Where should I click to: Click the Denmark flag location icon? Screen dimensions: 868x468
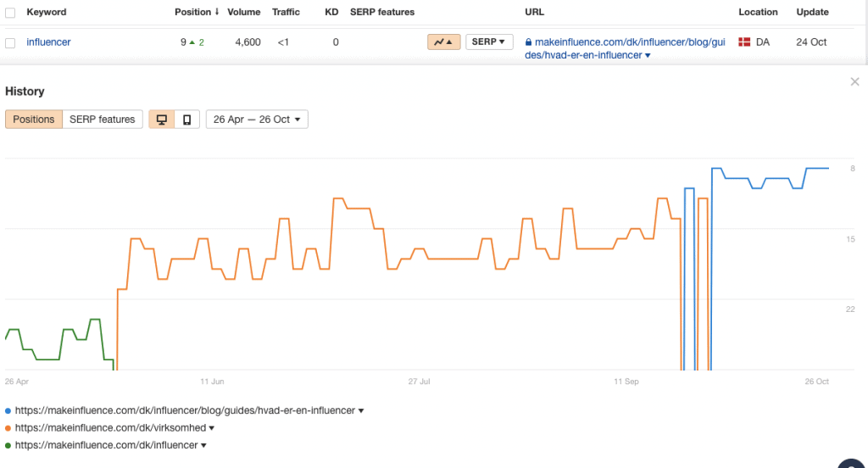click(x=744, y=42)
